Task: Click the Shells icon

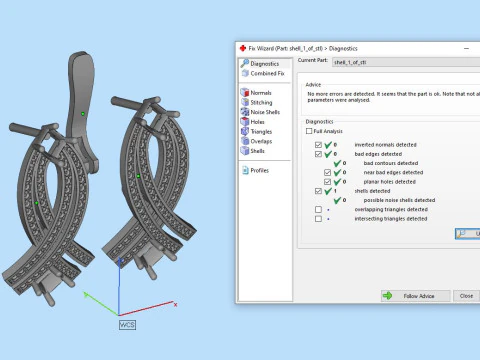Action: click(x=245, y=150)
